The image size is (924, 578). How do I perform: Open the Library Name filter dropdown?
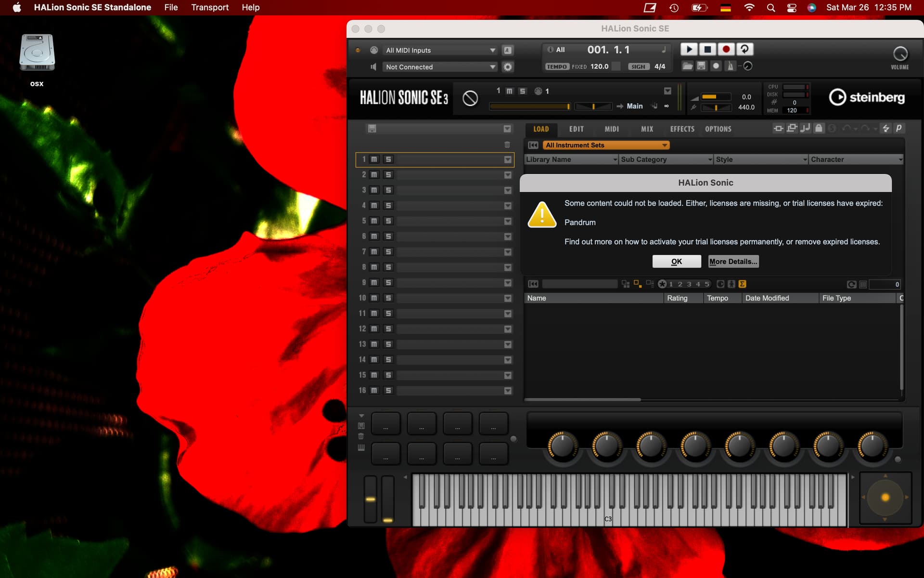tap(571, 159)
